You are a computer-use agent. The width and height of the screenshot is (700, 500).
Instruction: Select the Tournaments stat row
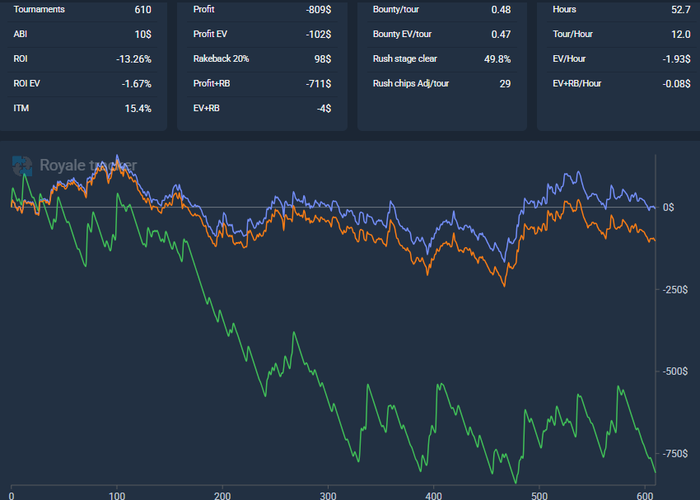coord(82,10)
